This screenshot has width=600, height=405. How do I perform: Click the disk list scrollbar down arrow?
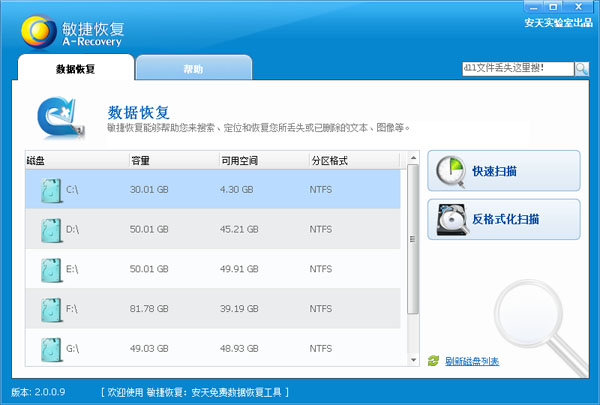pos(412,360)
